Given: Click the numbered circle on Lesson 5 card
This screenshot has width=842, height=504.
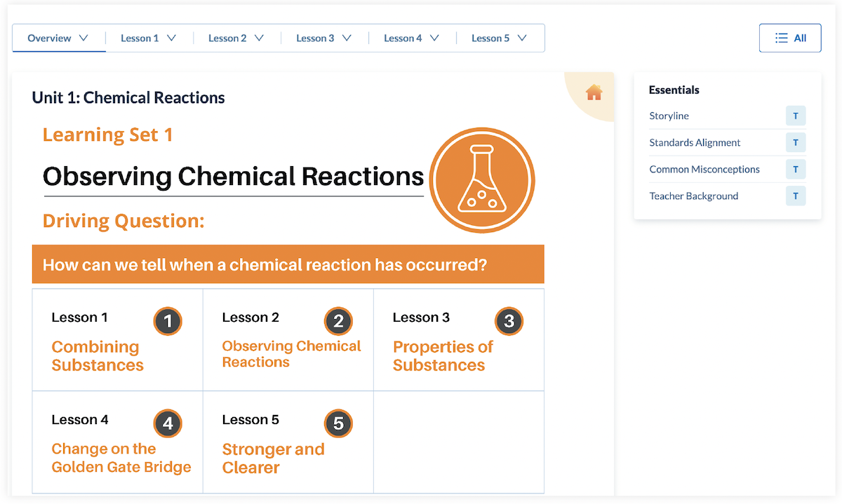Looking at the screenshot, I should pyautogui.click(x=338, y=423).
